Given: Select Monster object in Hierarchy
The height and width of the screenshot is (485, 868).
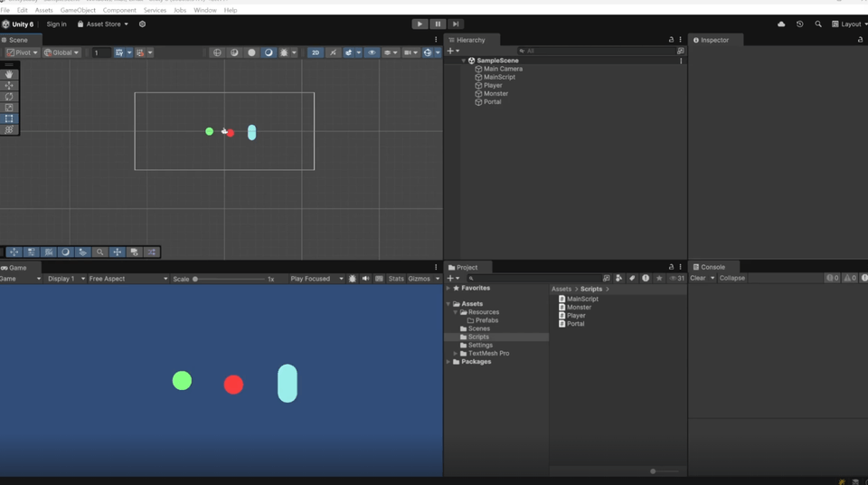Looking at the screenshot, I should tap(495, 94).
